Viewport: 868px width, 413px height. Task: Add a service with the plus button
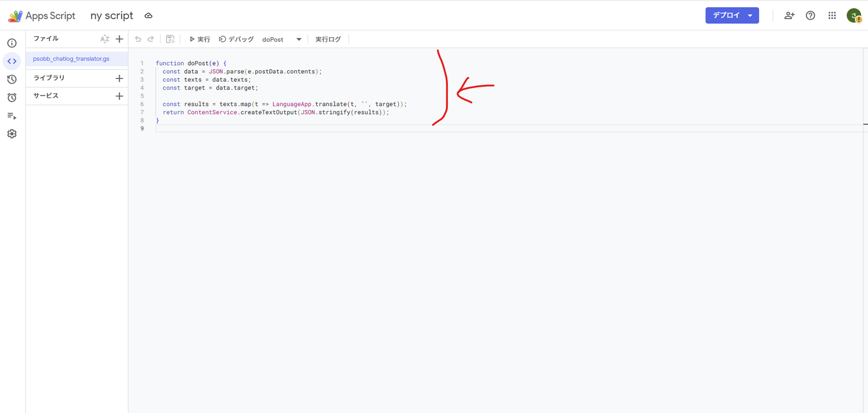coord(119,96)
